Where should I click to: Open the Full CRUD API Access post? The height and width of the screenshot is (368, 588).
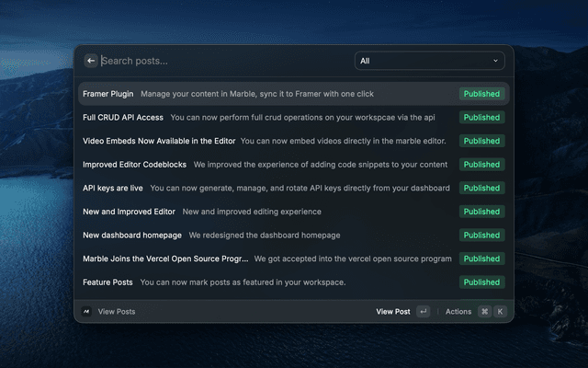point(123,118)
